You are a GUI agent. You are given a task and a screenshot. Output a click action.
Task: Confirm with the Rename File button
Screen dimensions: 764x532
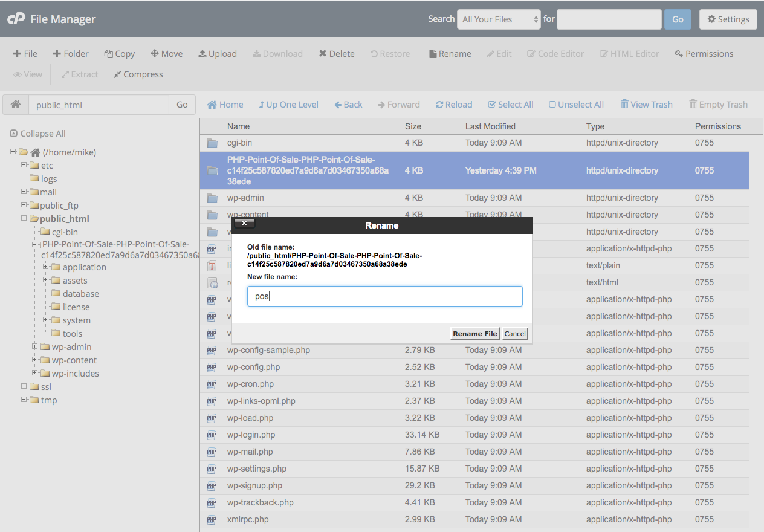pyautogui.click(x=475, y=334)
